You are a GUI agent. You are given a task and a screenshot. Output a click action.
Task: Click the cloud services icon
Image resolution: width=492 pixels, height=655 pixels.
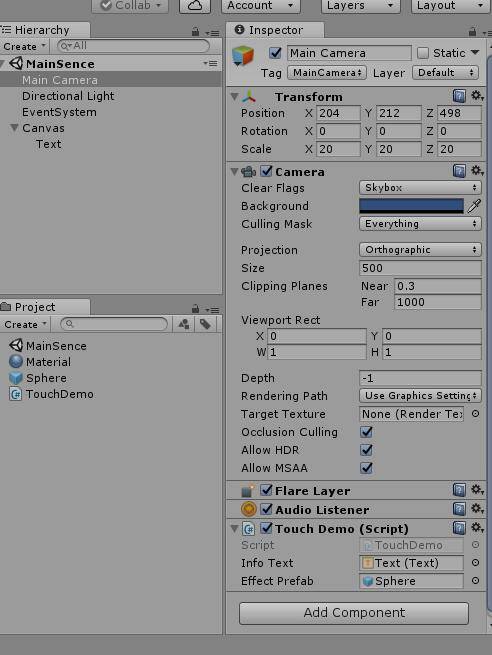click(x=195, y=6)
